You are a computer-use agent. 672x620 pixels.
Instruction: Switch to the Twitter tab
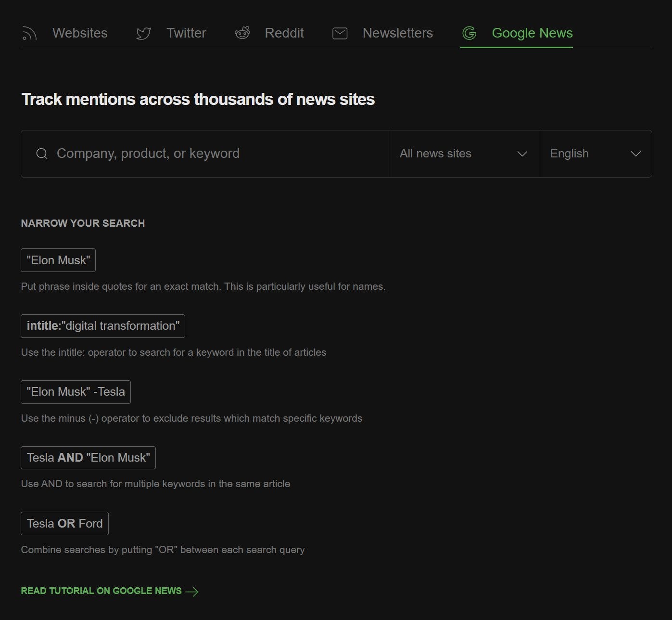171,33
